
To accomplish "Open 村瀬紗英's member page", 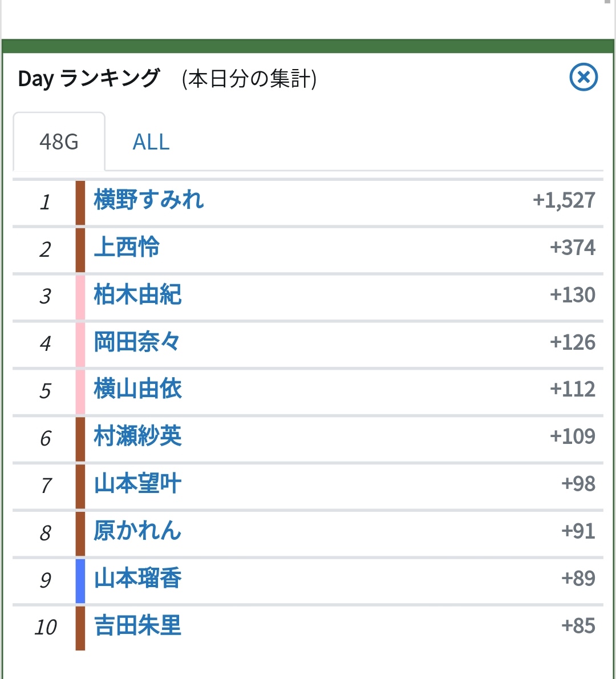I will coord(137,437).
